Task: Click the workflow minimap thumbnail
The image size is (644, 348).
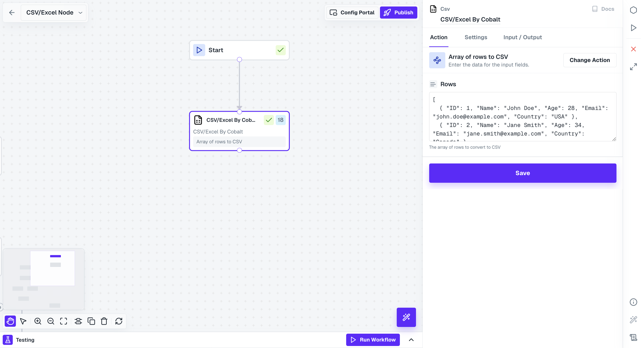Action: click(43, 279)
